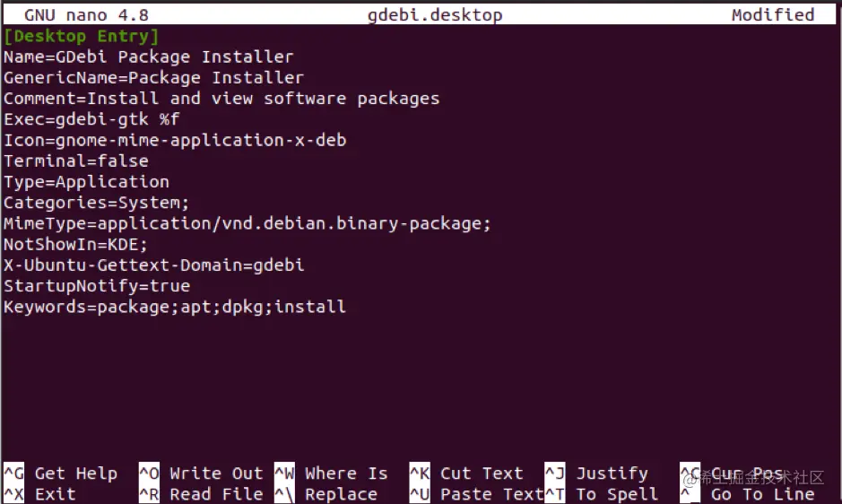The width and height of the screenshot is (842, 504).
Task: Click the ^W Where Is shortcut
Action: [331, 474]
